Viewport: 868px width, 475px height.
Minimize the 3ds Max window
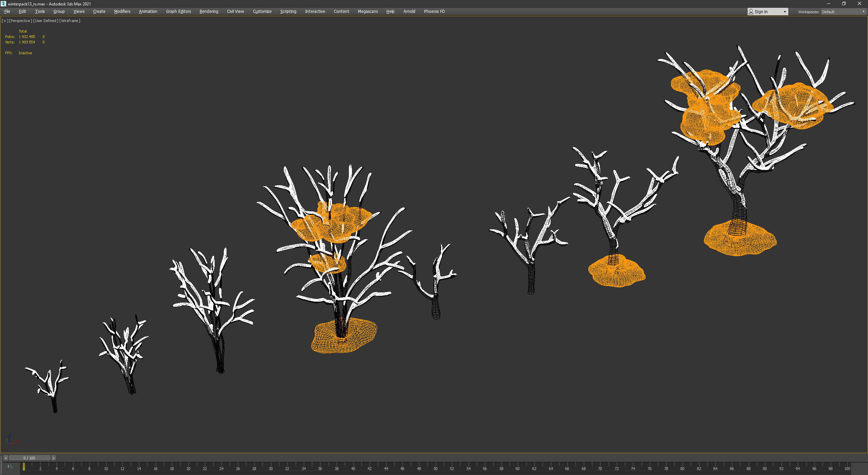[x=828, y=4]
